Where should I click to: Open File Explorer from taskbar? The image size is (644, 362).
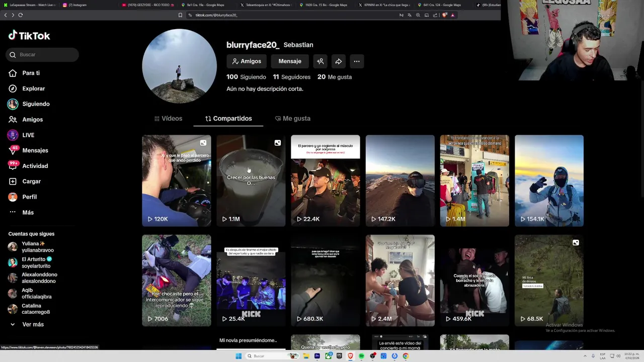tap(306, 356)
